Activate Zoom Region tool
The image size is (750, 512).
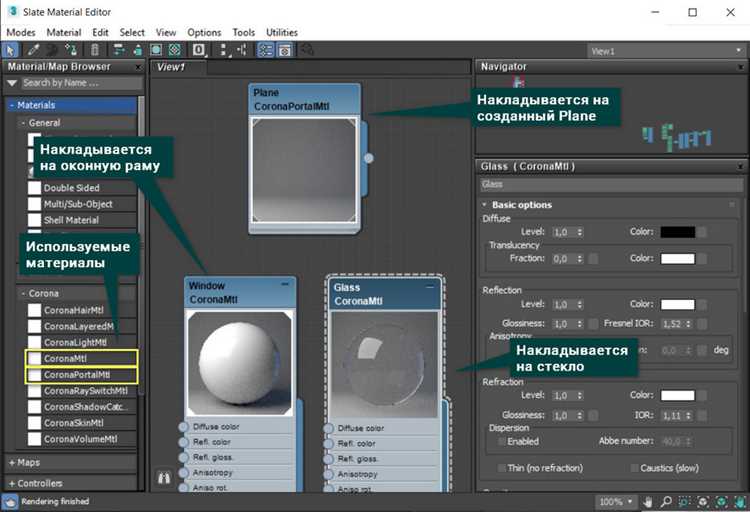coord(684,501)
